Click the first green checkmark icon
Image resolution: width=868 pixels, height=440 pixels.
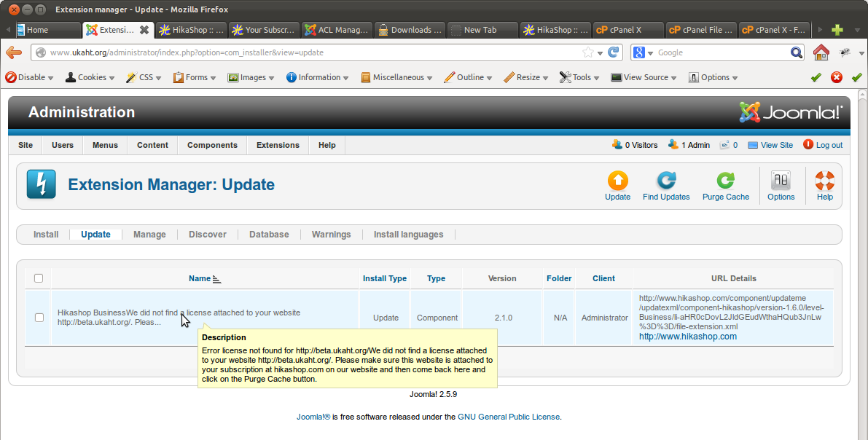pos(816,77)
